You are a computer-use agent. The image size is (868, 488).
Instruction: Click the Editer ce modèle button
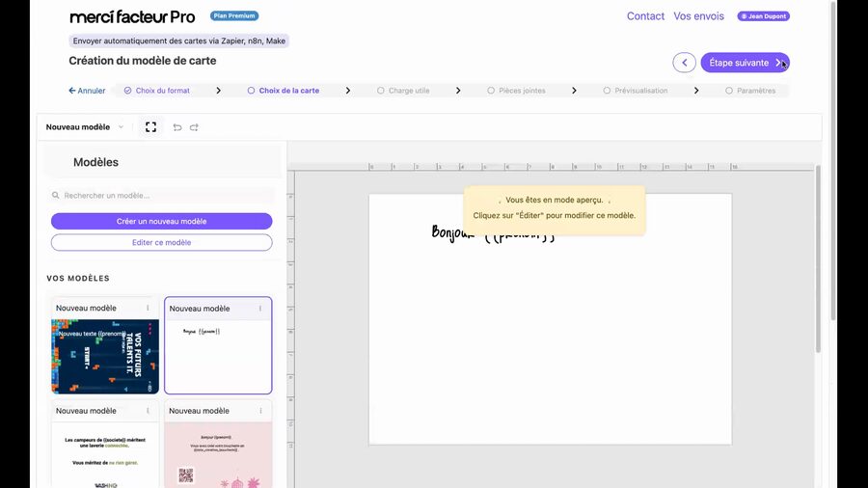pyautogui.click(x=162, y=242)
